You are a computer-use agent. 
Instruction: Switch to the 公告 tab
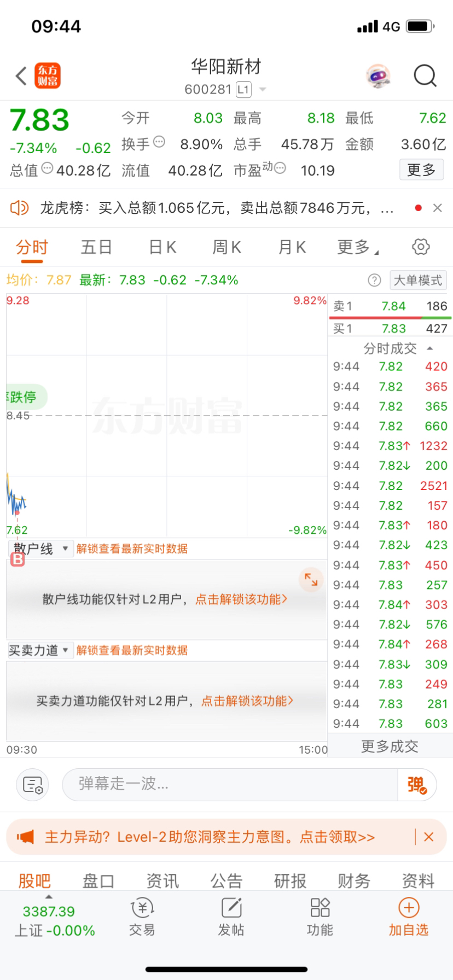coord(226,880)
